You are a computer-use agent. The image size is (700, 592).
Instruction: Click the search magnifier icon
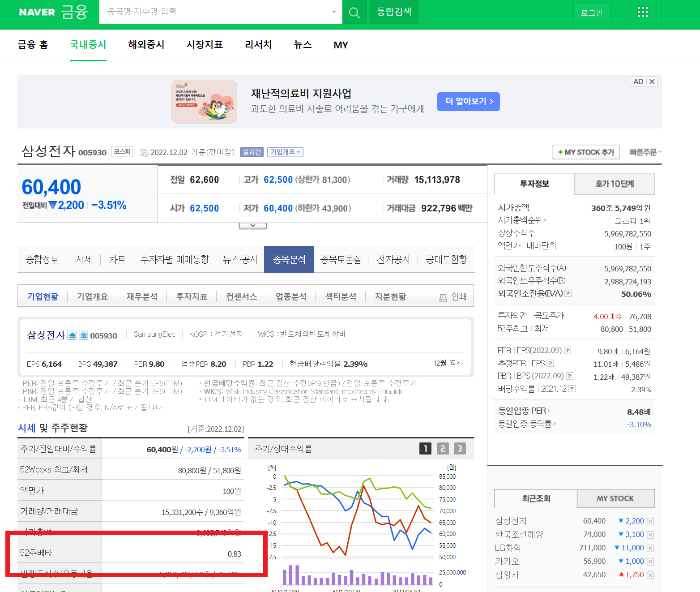point(354,12)
